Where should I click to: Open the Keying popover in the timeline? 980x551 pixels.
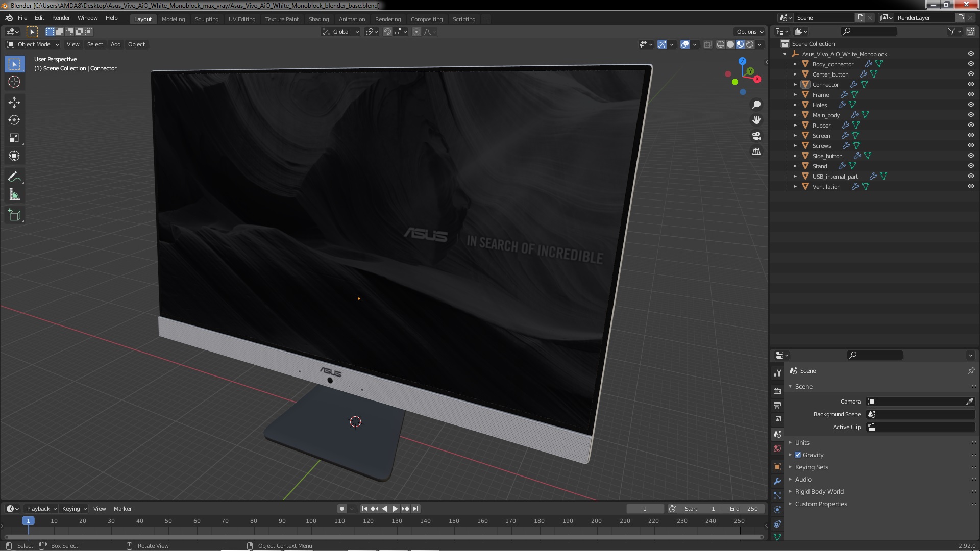coord(75,509)
